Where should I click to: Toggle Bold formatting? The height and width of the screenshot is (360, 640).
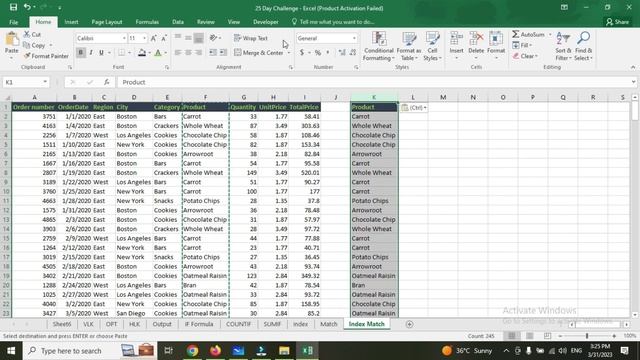coord(80,53)
